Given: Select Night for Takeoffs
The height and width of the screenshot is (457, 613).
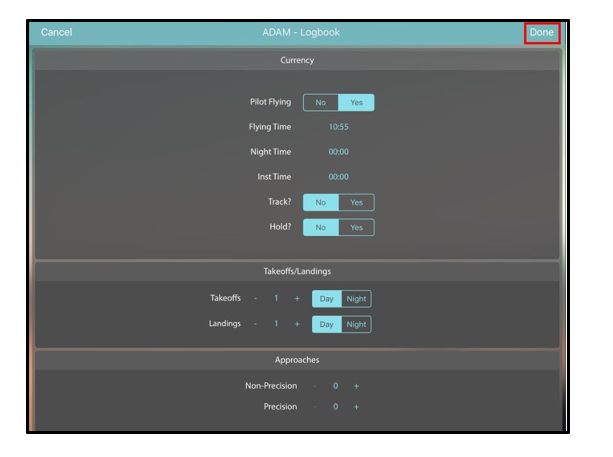Looking at the screenshot, I should tap(356, 298).
